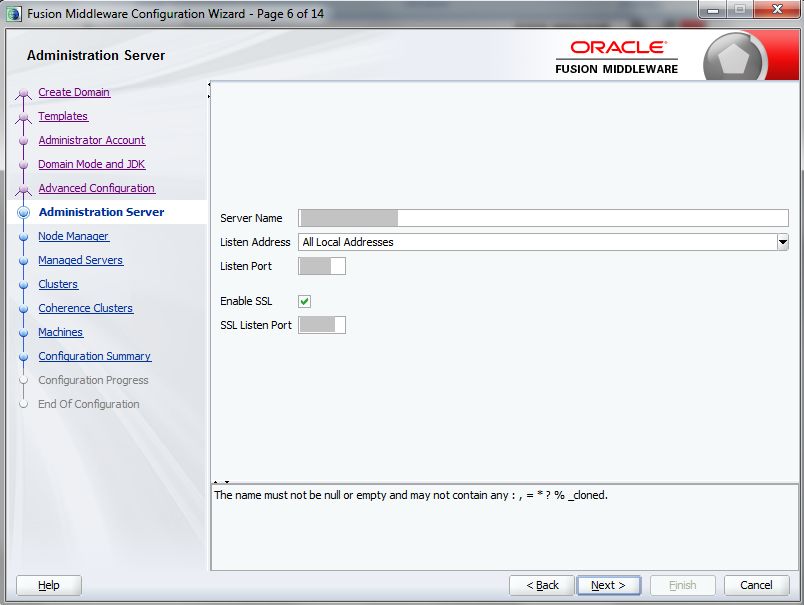Click the gray hexagonal emblem graphic

tap(737, 55)
